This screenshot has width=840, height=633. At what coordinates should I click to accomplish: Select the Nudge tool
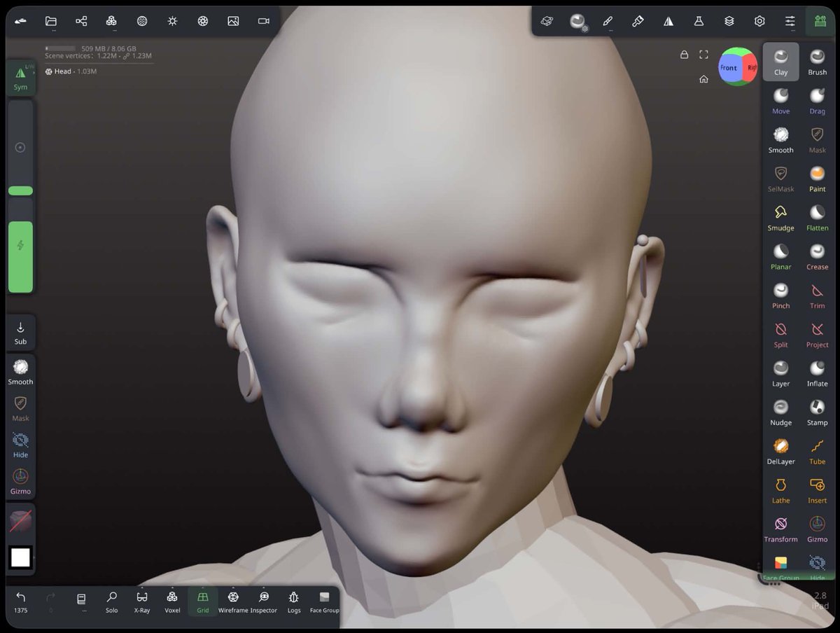click(781, 412)
